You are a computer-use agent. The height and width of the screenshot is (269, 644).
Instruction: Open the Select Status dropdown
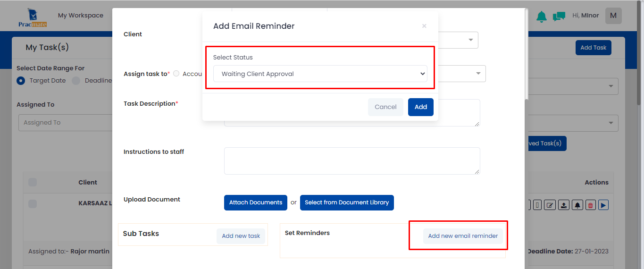[320, 74]
